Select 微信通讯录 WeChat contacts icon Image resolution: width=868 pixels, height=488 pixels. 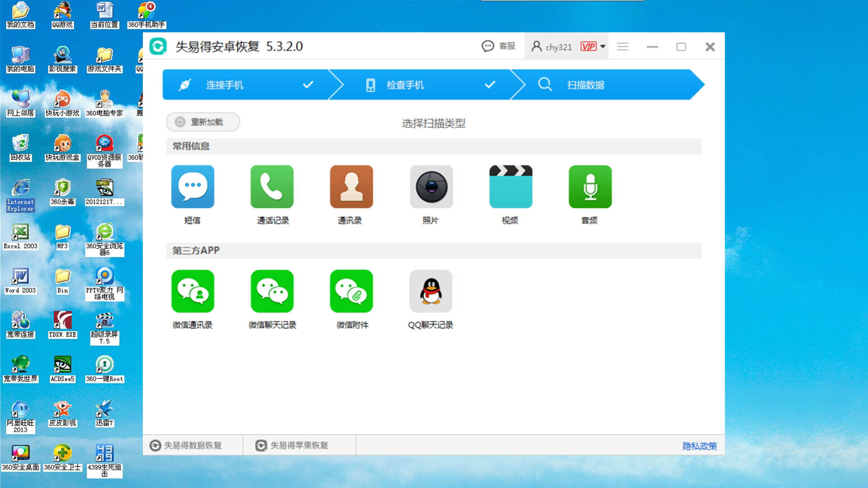[193, 291]
